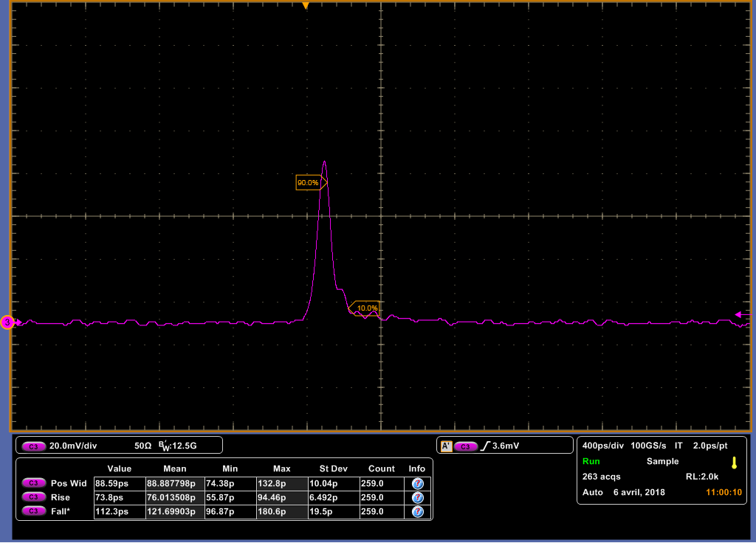Click the orange trigger position marker at top
756x543 pixels.
tap(305, 6)
